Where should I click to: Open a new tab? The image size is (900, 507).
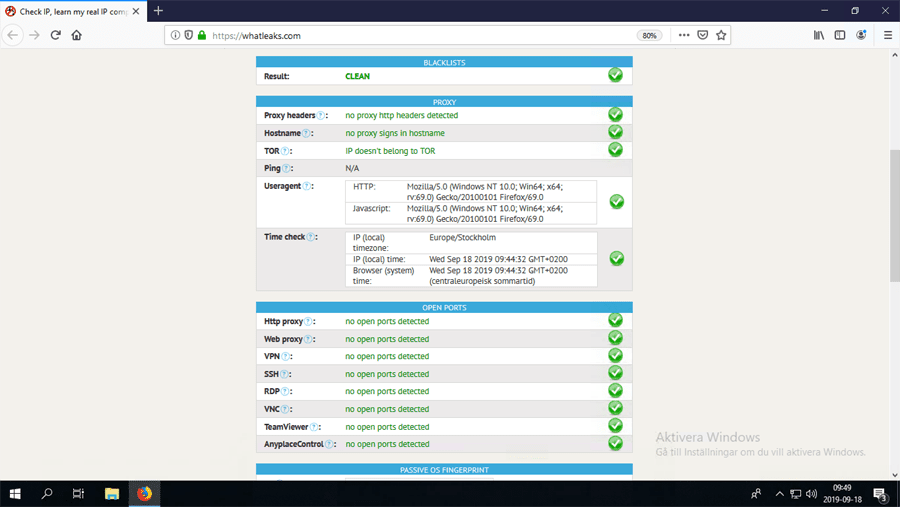[158, 11]
